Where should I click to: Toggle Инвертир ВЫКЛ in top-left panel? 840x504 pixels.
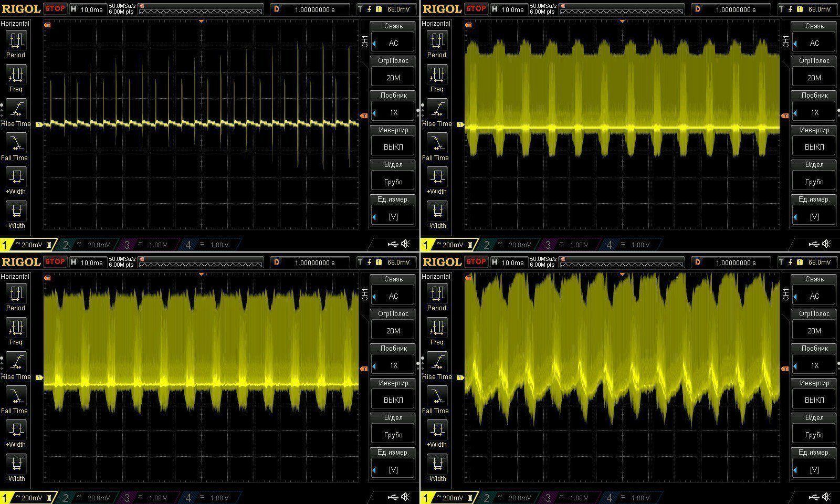pos(393,147)
